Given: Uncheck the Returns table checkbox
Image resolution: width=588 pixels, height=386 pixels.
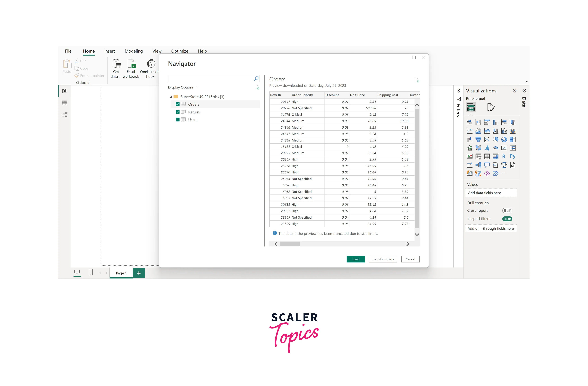Looking at the screenshot, I should (x=177, y=112).
